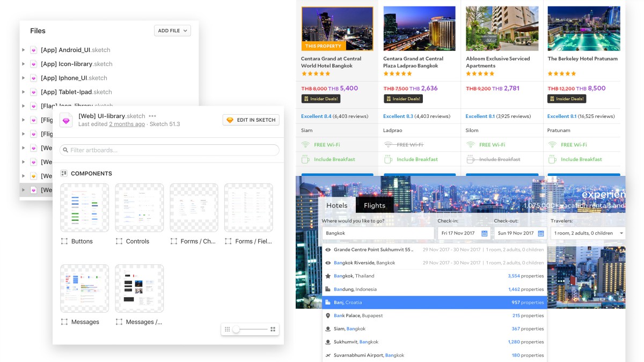
Task: Select the airplane icon for Suvarnabhumi Airport
Action: 328,355
